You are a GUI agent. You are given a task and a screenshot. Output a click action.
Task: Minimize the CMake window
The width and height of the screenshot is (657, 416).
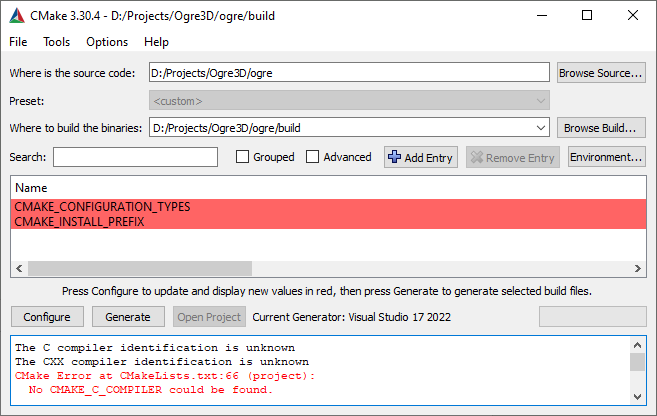pos(542,16)
